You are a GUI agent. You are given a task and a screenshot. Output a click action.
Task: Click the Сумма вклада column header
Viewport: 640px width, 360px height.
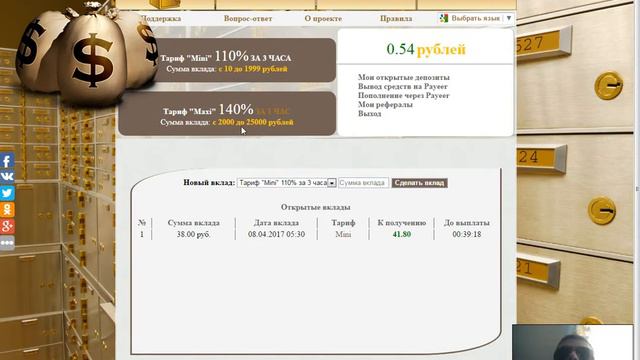point(193,223)
